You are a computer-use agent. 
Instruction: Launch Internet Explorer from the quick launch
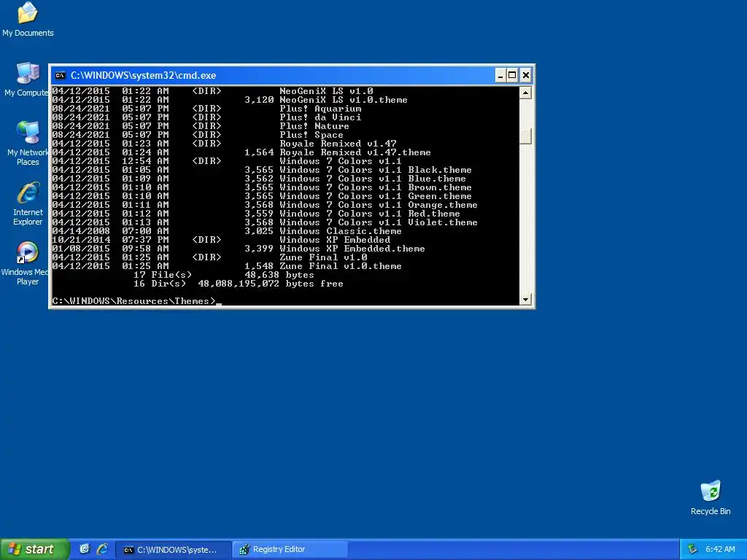pos(102,549)
